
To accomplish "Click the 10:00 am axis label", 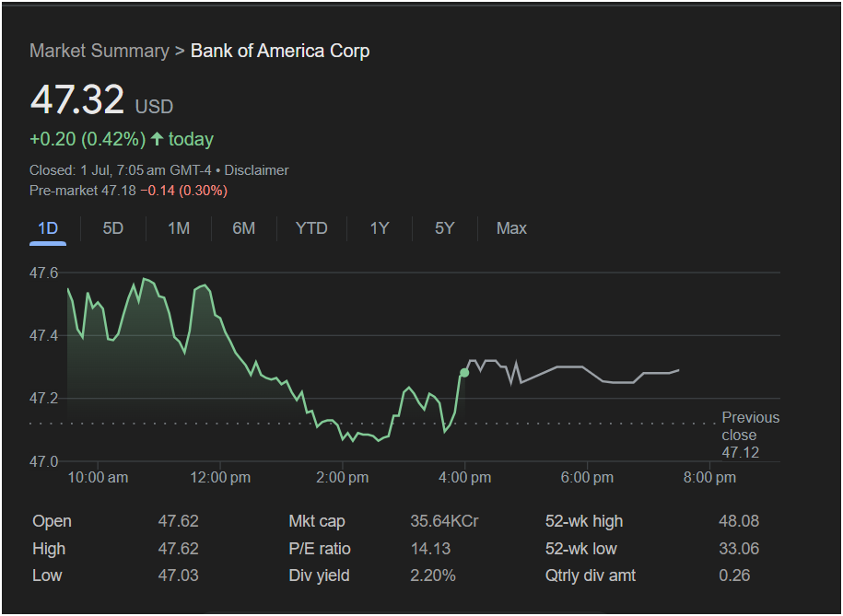I will tap(98, 477).
